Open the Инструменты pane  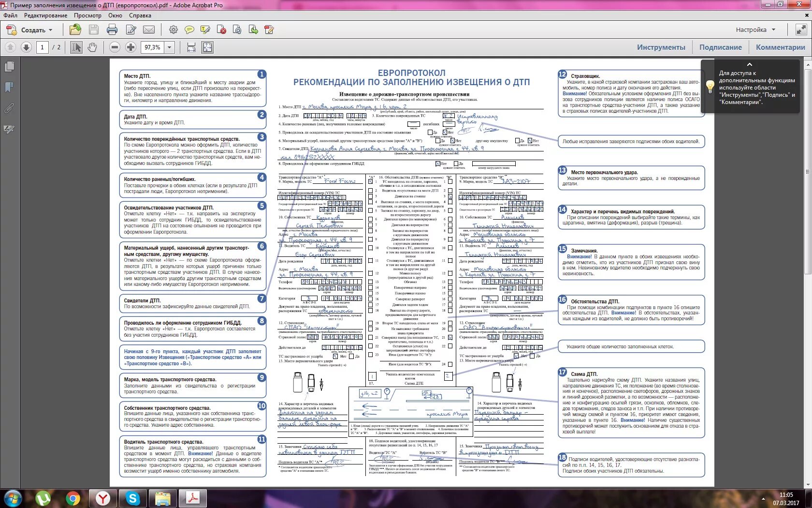(x=661, y=47)
